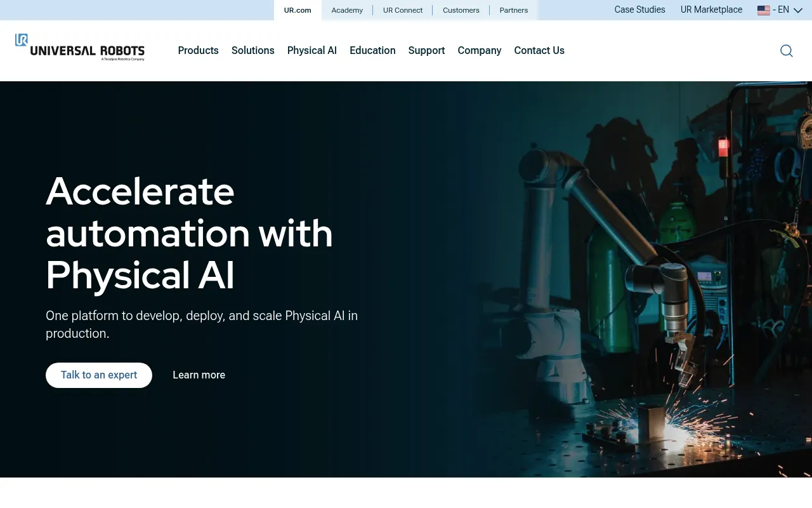This screenshot has height=508, width=812.
Task: Open the Education menu
Action: pyautogui.click(x=372, y=50)
